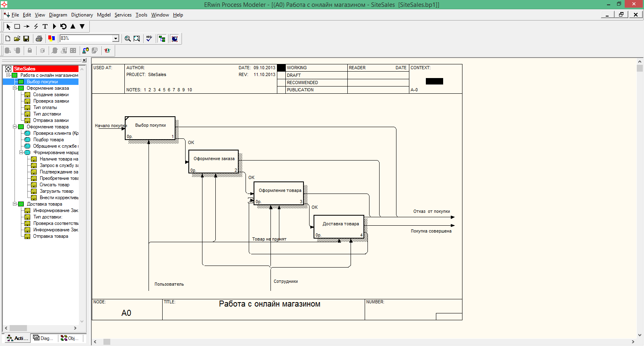This screenshot has height=346, width=644.
Task: Collapse the Оформление заказа tree node
Action: [x=15, y=88]
